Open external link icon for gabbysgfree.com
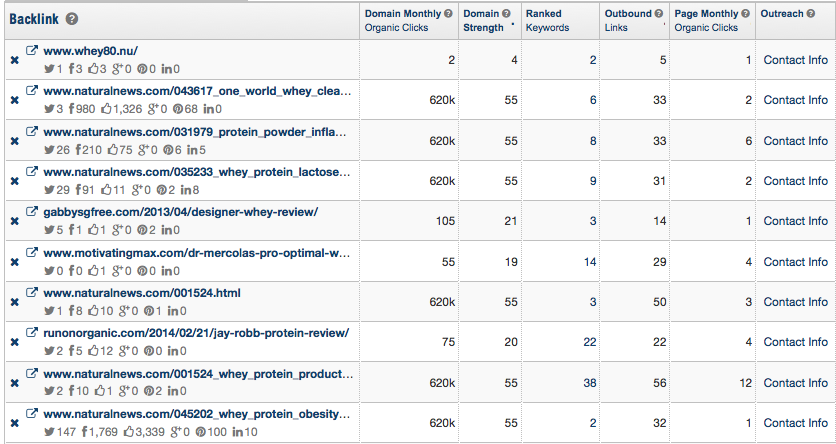 (32, 212)
